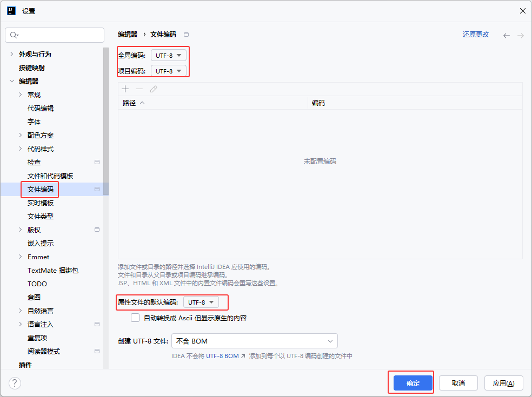Click the forward navigation arrow
The image size is (532, 397).
point(520,35)
